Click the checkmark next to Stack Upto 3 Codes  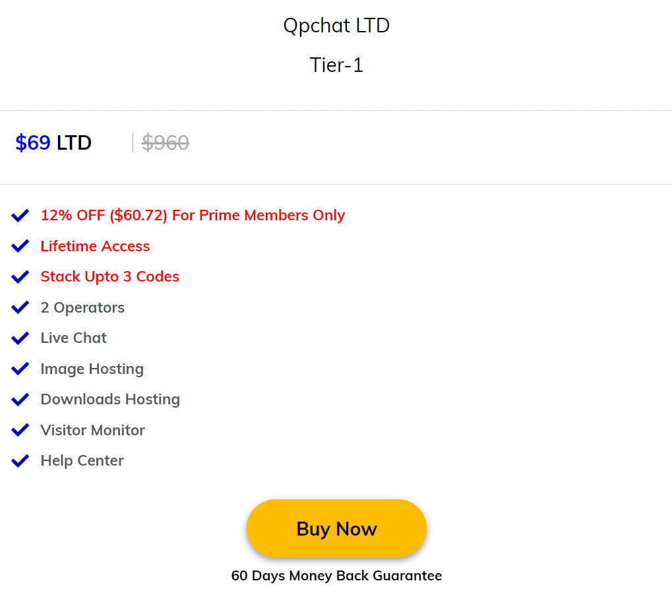20,276
